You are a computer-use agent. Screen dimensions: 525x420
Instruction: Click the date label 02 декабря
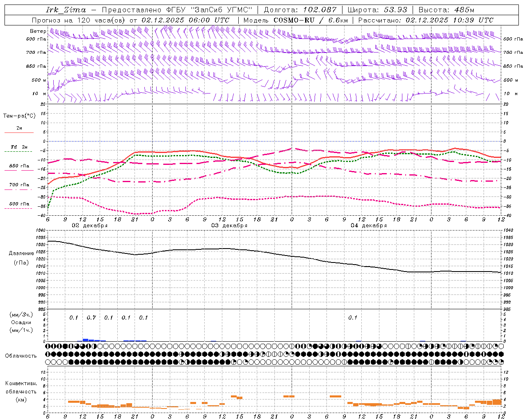pyautogui.click(x=90, y=226)
